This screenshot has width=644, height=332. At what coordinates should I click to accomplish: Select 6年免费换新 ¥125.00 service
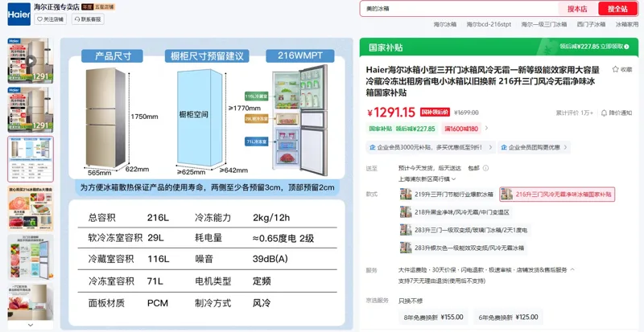(x=508, y=317)
